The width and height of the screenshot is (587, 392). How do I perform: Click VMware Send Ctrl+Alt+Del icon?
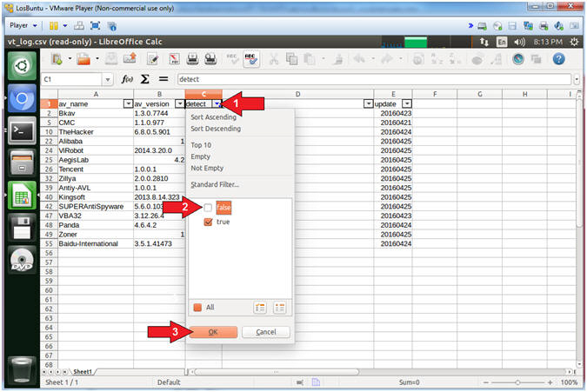pyautogui.click(x=78, y=25)
